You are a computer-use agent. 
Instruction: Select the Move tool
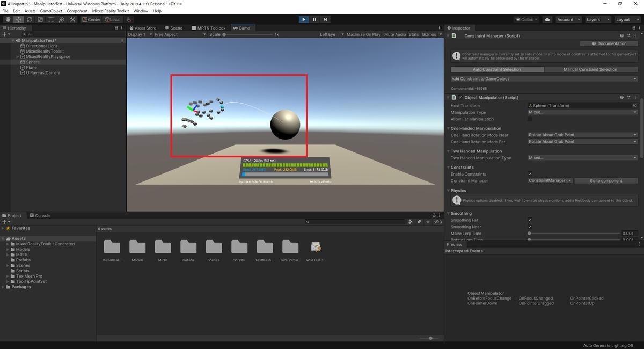click(18, 19)
